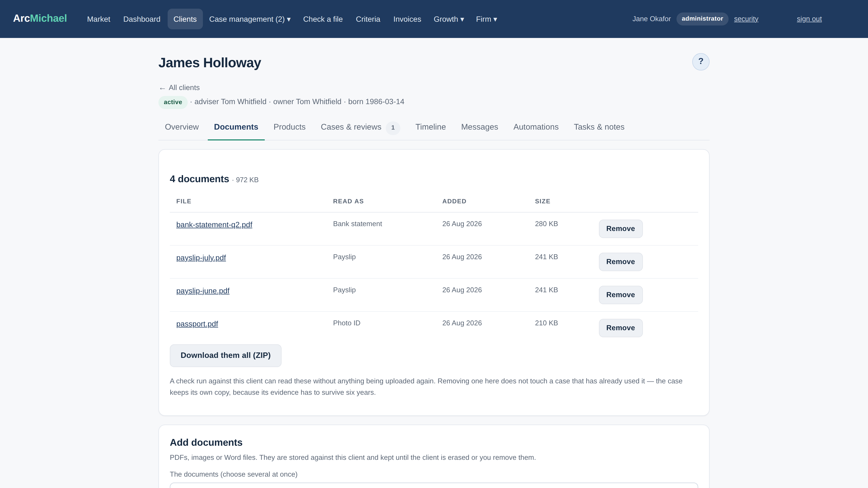Open the help question mark icon
The height and width of the screenshot is (488, 868).
pos(701,62)
